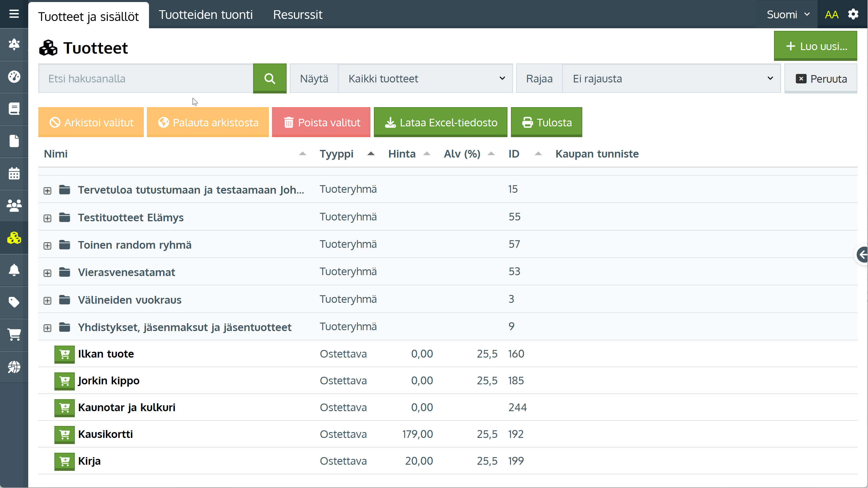Open the Suomi language dropdown
Viewport: 868px width, 488px height.
tap(787, 15)
